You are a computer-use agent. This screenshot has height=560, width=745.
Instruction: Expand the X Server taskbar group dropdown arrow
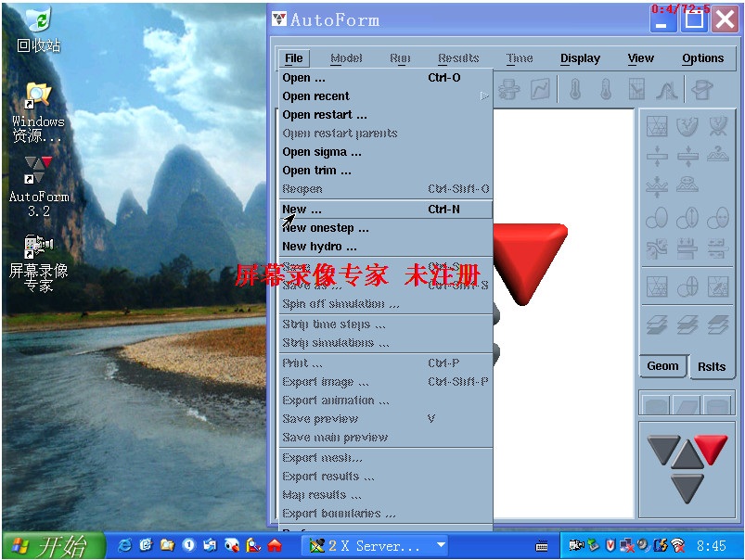(441, 545)
